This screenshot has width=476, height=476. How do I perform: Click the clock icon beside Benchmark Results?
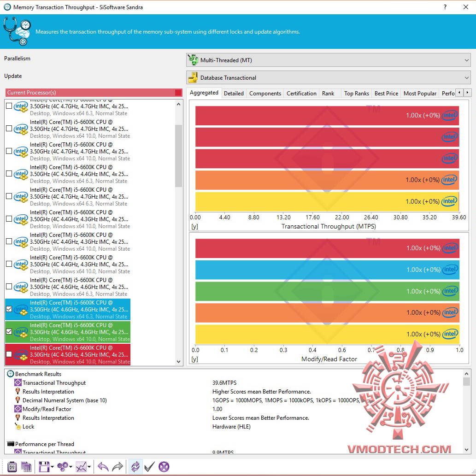10,374
